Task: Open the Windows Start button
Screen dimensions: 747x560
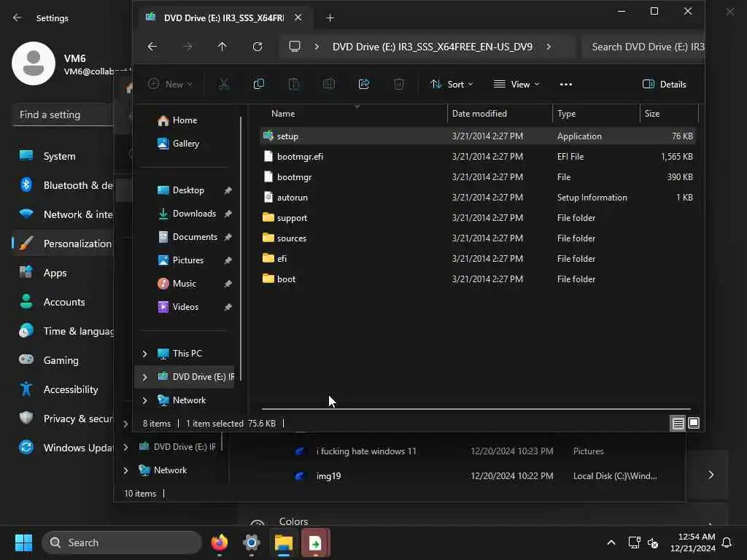Action: coord(23,542)
